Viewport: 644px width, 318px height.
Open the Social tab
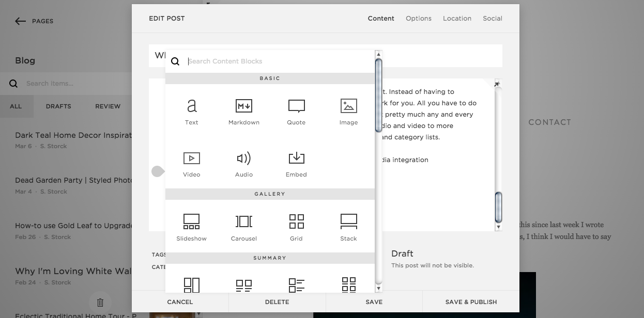pyautogui.click(x=492, y=19)
